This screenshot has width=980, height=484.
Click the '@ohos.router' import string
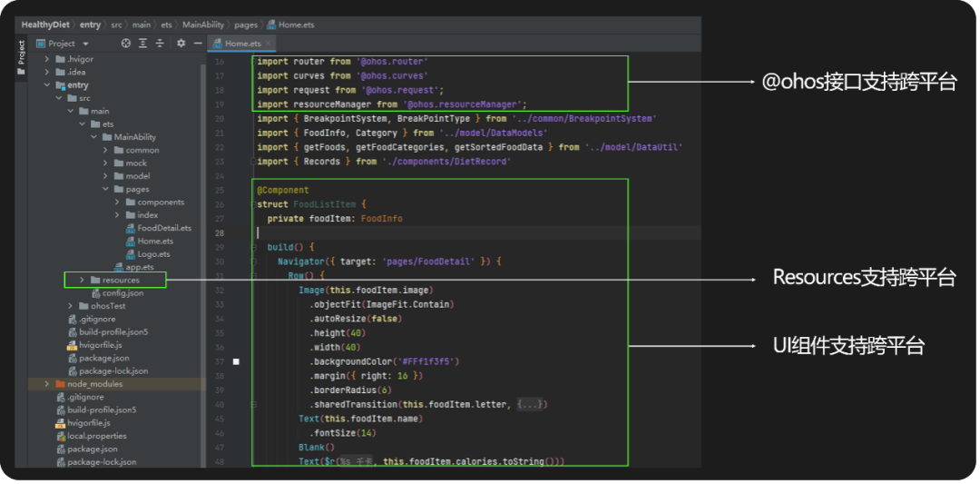click(392, 62)
